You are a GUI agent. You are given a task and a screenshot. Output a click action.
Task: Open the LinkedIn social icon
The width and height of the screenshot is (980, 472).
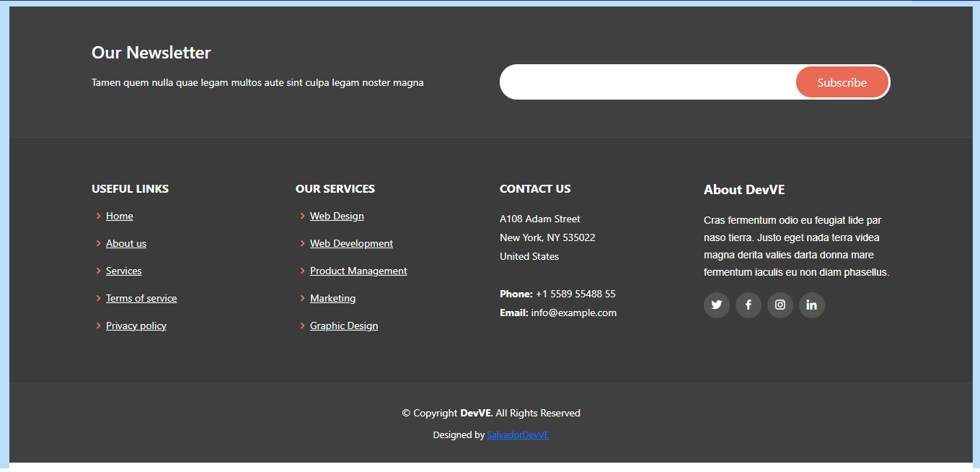click(x=811, y=305)
